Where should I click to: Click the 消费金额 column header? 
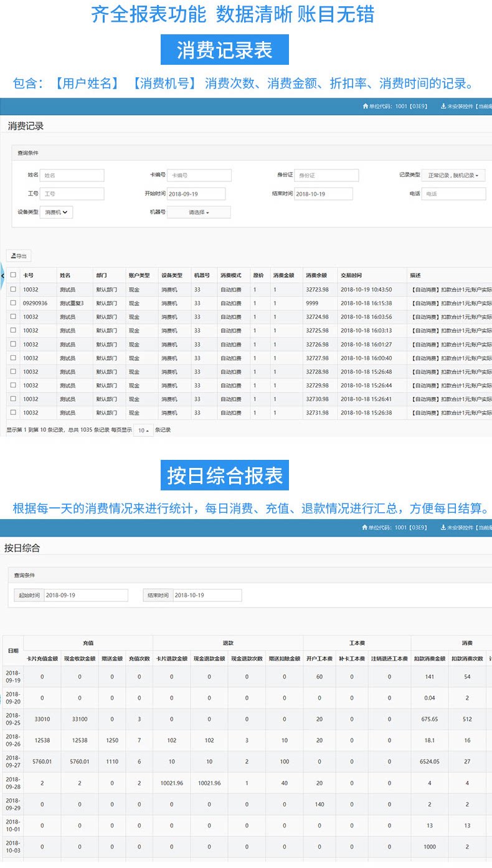click(283, 275)
